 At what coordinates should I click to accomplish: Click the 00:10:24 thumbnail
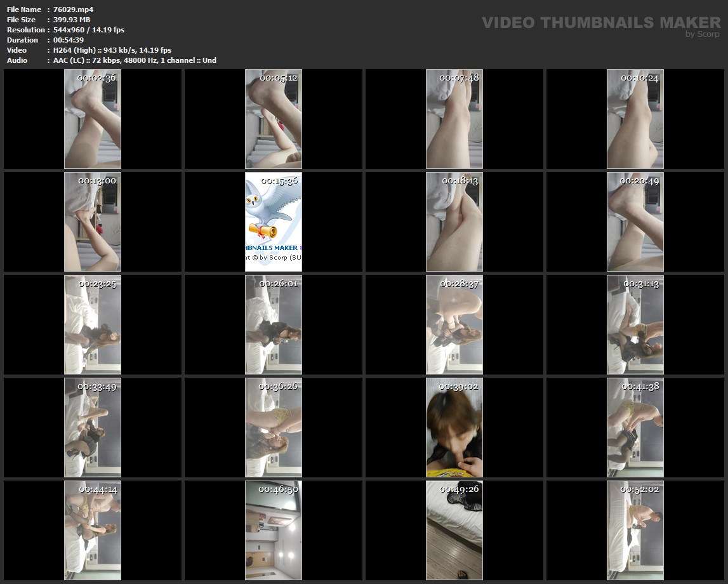pos(635,119)
